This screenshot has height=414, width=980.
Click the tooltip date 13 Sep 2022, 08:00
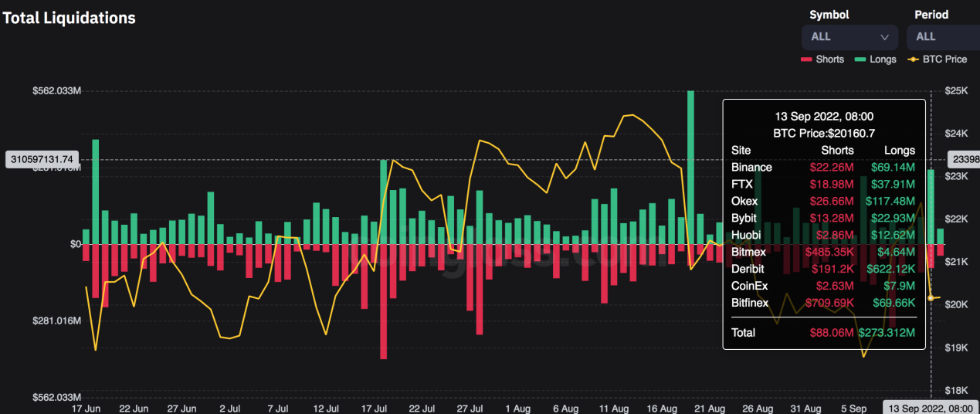[824, 117]
